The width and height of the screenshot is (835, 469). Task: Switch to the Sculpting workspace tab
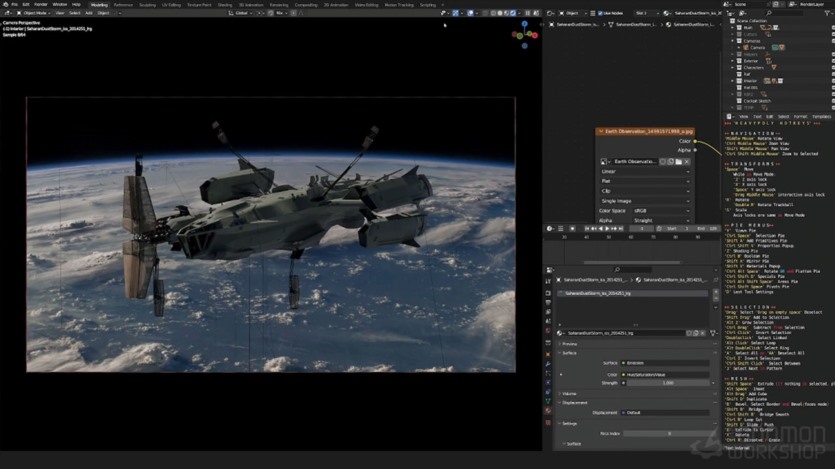[148, 5]
